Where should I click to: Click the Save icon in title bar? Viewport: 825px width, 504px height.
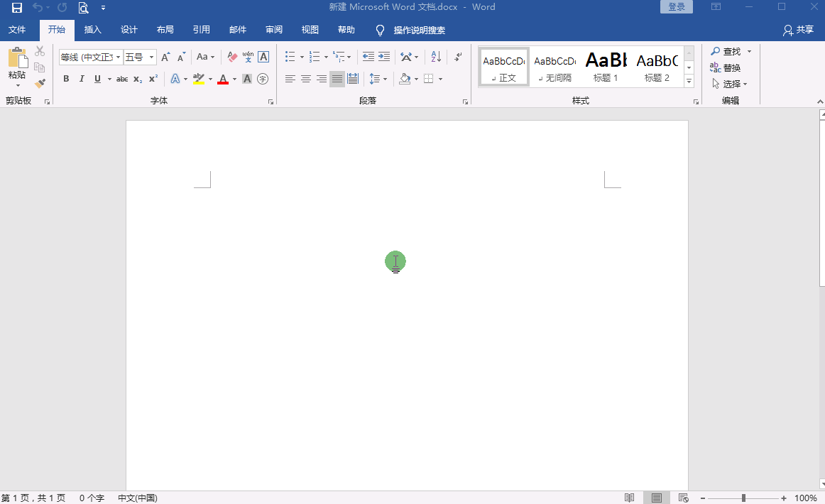[17, 8]
